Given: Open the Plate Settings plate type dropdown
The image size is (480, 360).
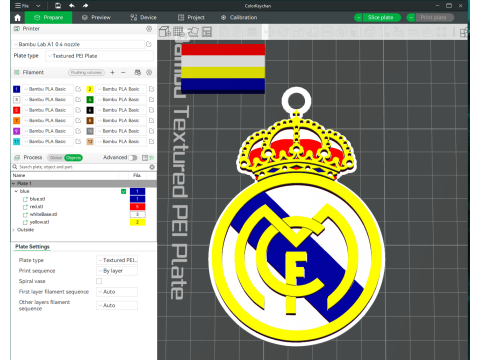Looking at the screenshot, I should tap(117, 260).
